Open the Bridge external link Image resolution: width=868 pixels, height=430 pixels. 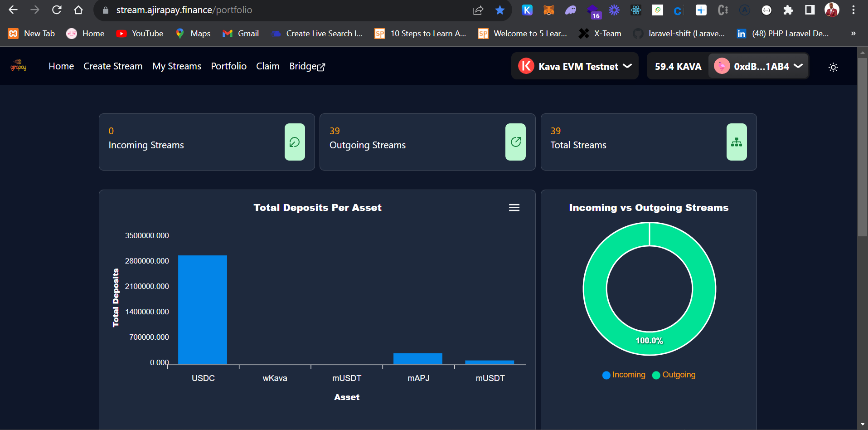[307, 66]
